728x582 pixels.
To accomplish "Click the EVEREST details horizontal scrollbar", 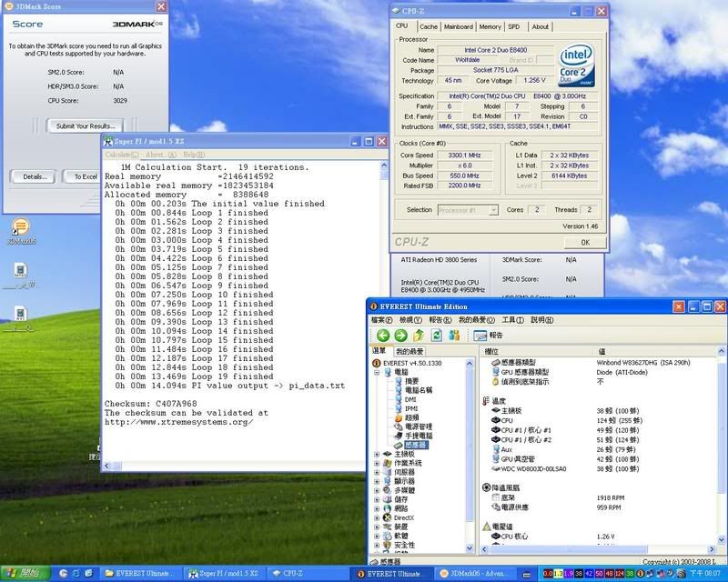I will (x=599, y=549).
